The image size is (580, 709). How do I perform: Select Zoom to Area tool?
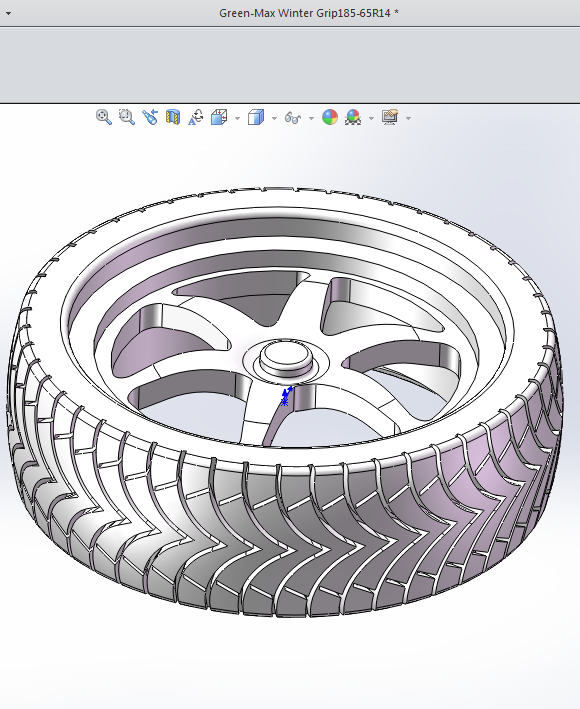coord(127,117)
